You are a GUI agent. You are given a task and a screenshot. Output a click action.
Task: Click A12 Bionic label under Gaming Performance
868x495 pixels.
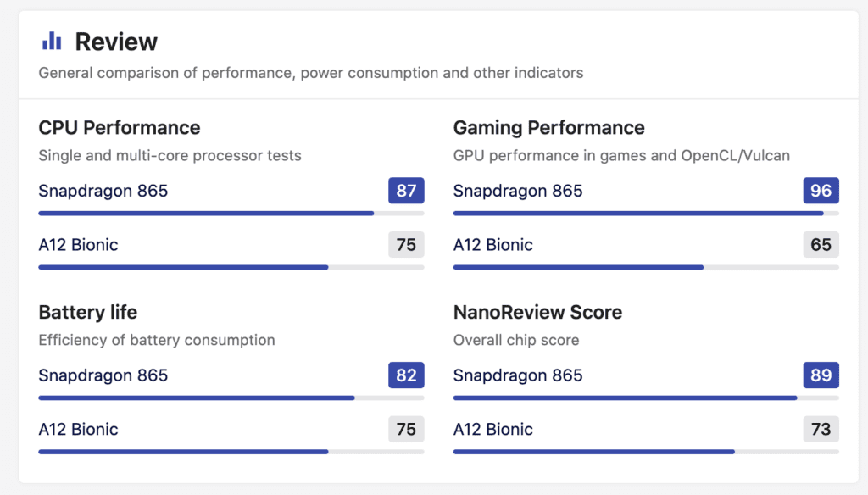coord(493,245)
